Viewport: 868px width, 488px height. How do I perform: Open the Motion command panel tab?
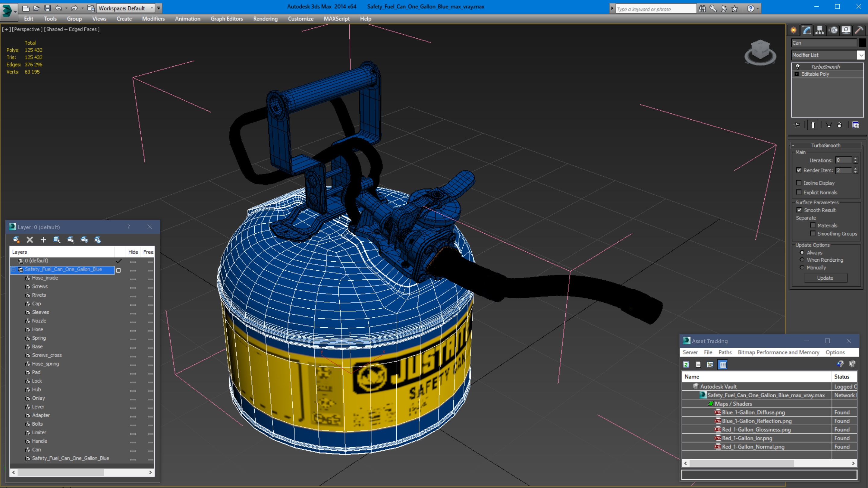coord(833,30)
